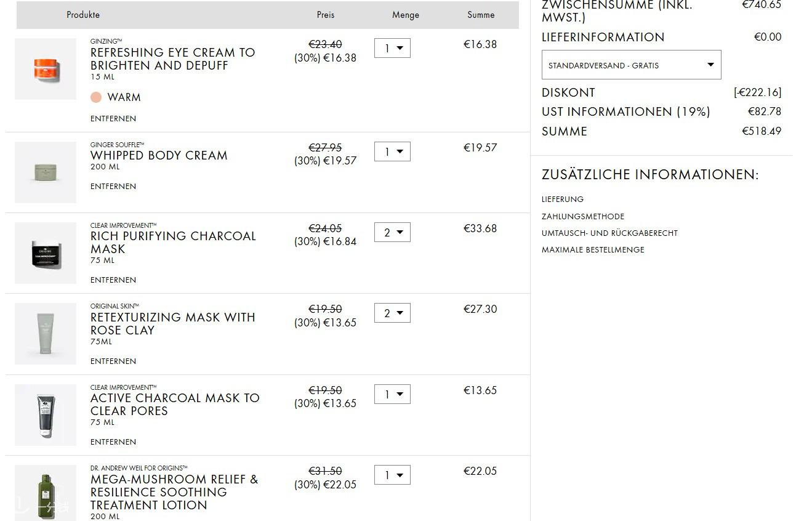812x521 pixels.
Task: View Umtausch- und Rückgaberecht details
Action: coord(609,233)
